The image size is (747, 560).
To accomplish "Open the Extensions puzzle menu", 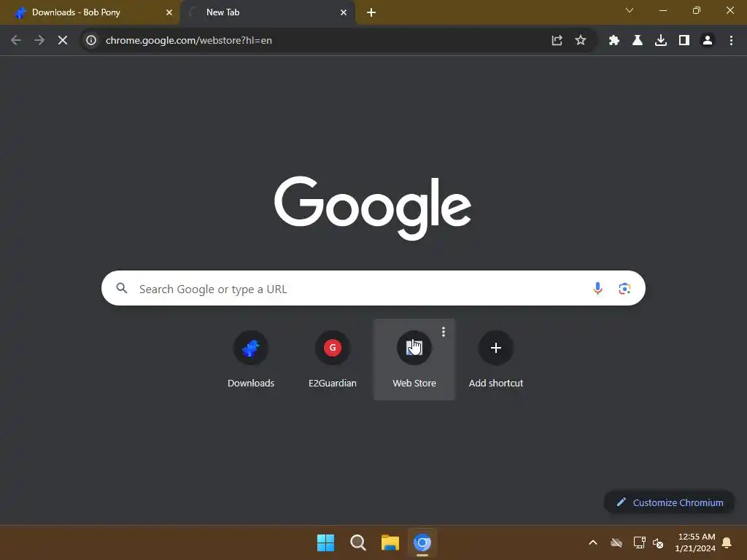I will [x=614, y=41].
